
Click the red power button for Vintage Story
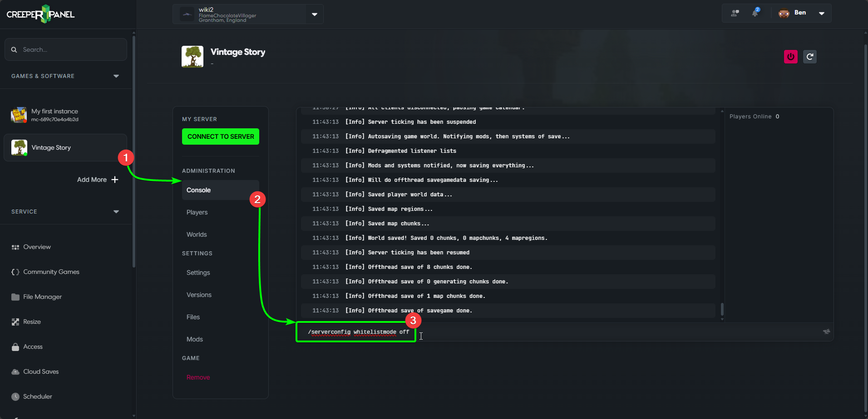point(791,57)
